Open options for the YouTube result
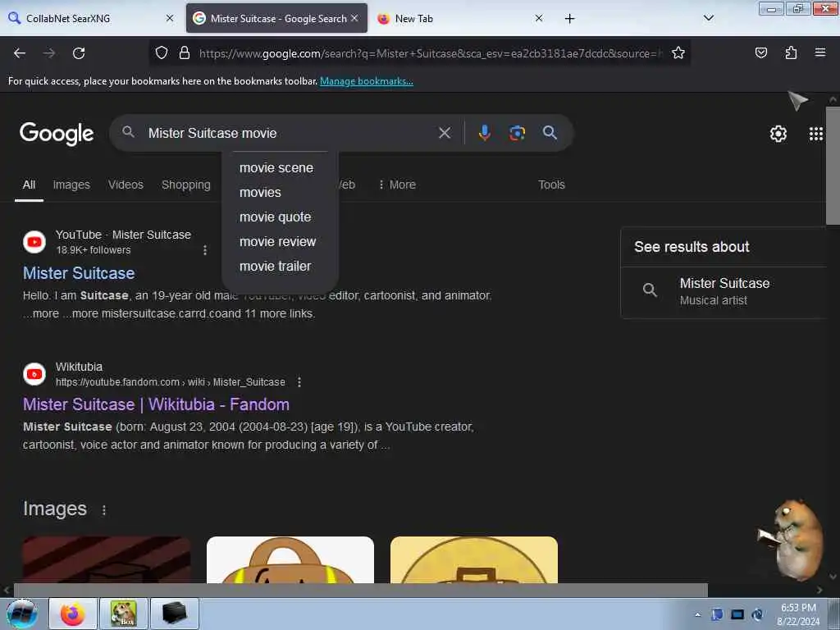Screen dimensions: 840x630 204,250
